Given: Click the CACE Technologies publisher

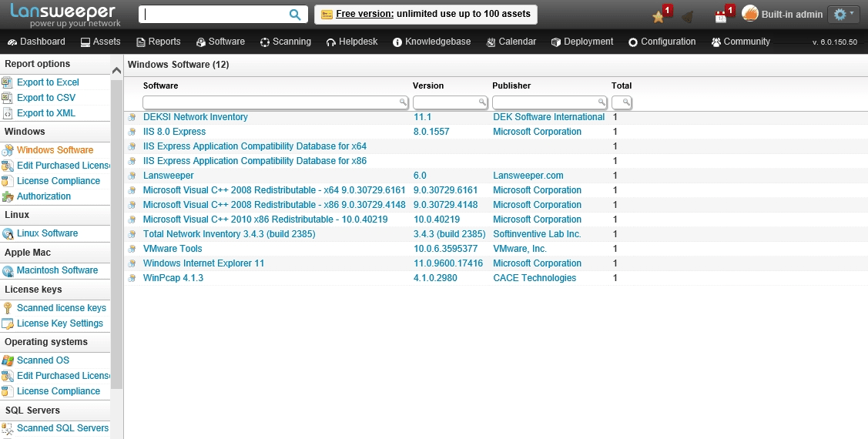Looking at the screenshot, I should [535, 278].
